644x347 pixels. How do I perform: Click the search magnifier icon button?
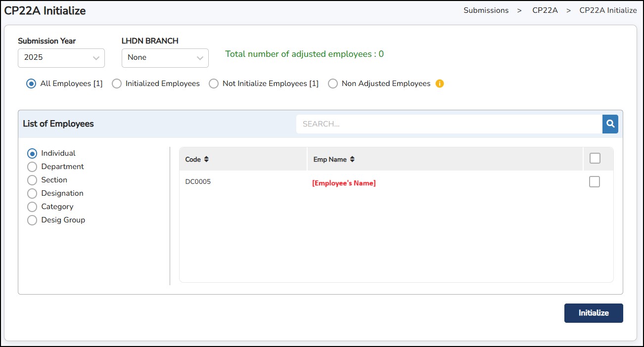610,124
